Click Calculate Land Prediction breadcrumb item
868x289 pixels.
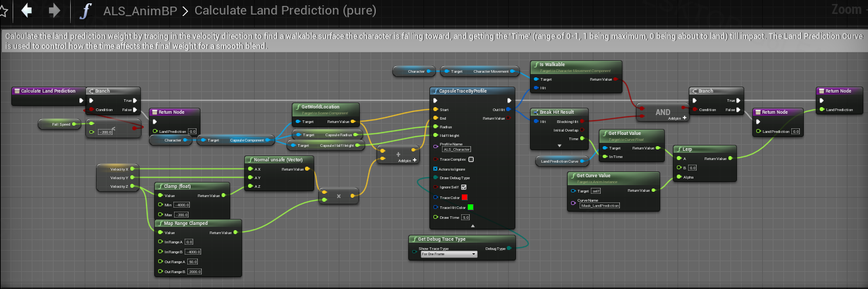[x=285, y=11]
